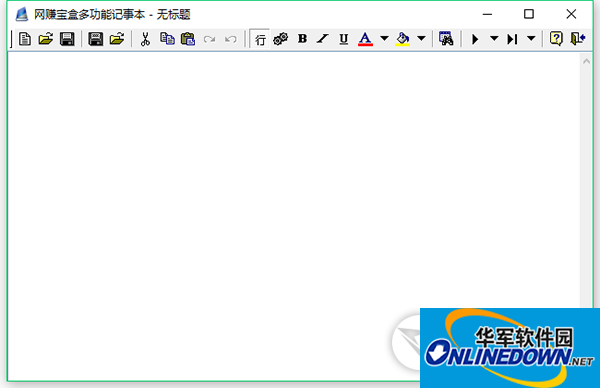
Task: Paste clipboard content with paste icon
Action: tap(188, 39)
